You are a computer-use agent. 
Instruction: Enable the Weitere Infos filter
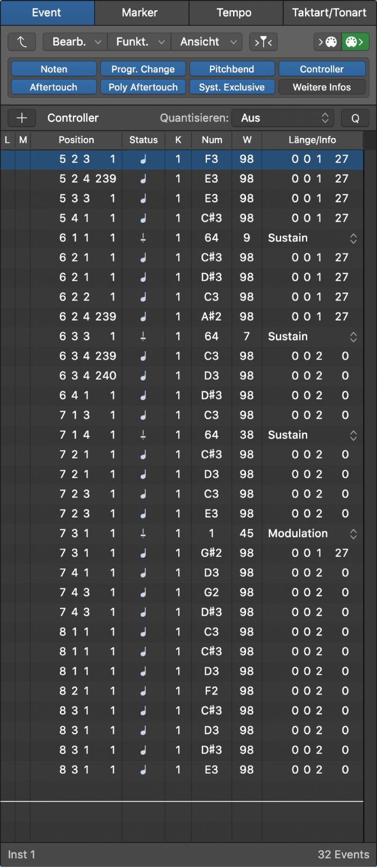(322, 87)
